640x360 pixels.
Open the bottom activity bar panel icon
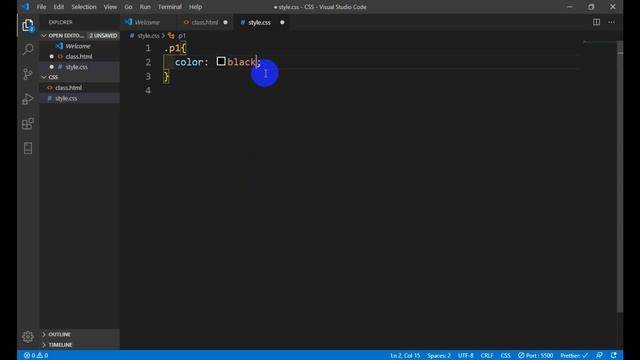[28, 148]
